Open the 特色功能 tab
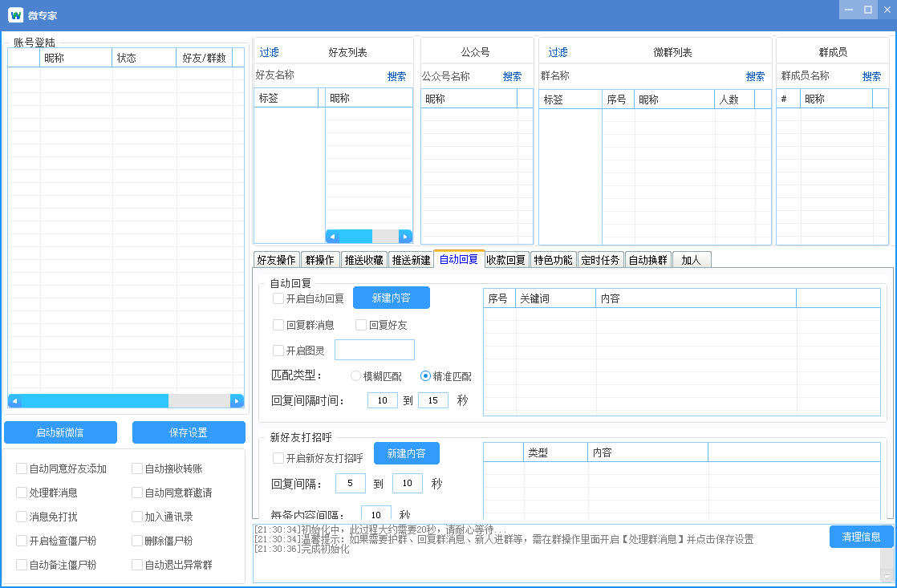The image size is (897, 588). (x=553, y=260)
